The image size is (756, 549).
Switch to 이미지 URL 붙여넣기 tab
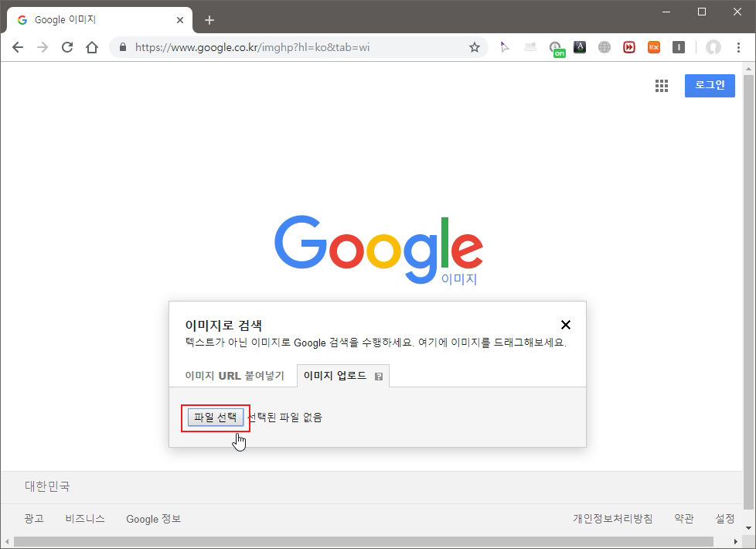coord(234,376)
